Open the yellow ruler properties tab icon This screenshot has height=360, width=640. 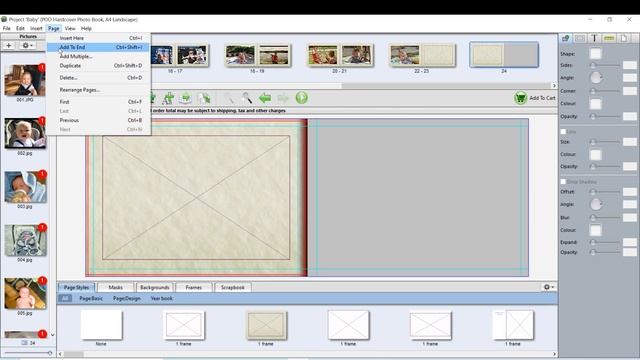(609, 38)
